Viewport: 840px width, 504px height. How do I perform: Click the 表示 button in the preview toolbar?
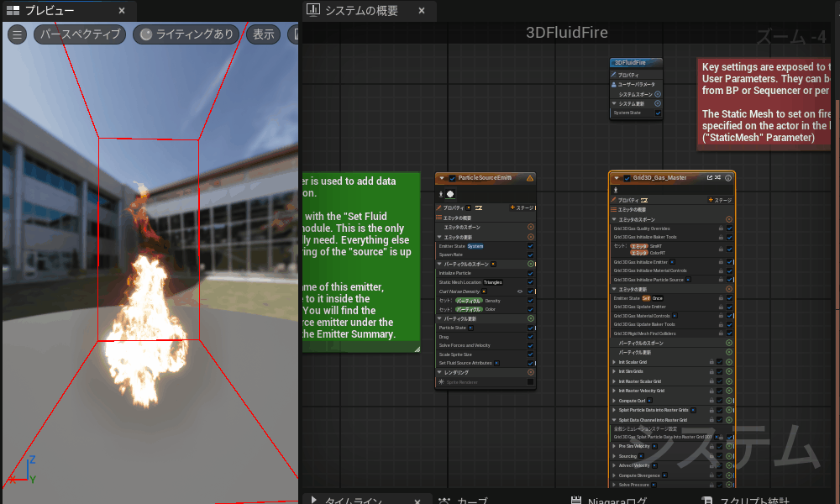264,34
